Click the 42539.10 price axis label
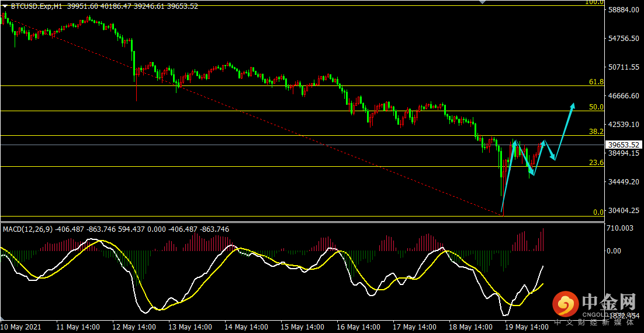 pos(624,124)
